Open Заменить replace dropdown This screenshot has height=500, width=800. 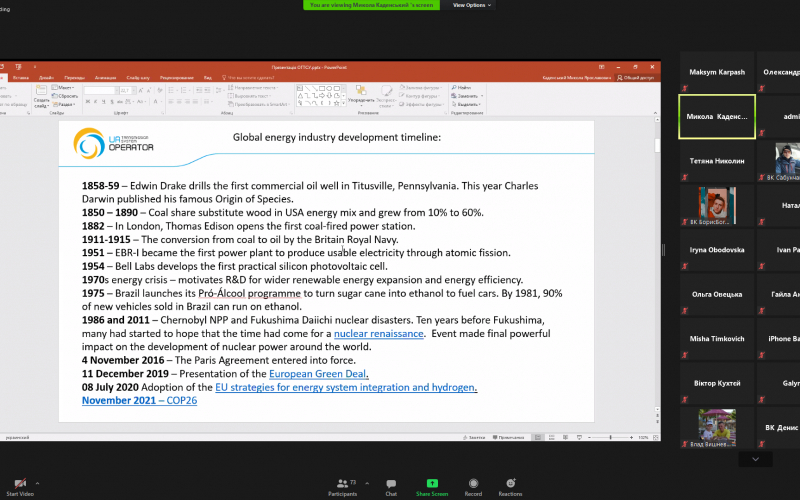pyautogui.click(x=467, y=96)
